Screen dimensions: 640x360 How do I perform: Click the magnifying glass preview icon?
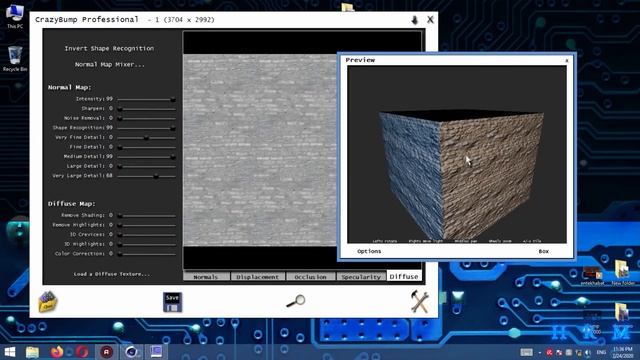tap(296, 301)
